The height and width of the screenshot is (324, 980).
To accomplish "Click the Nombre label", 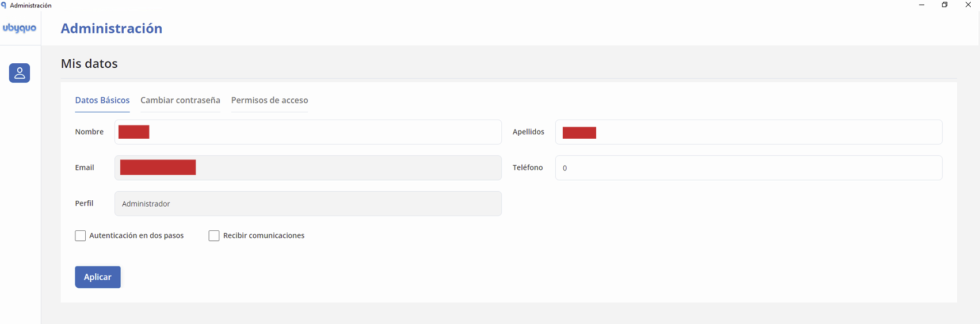I will (89, 132).
